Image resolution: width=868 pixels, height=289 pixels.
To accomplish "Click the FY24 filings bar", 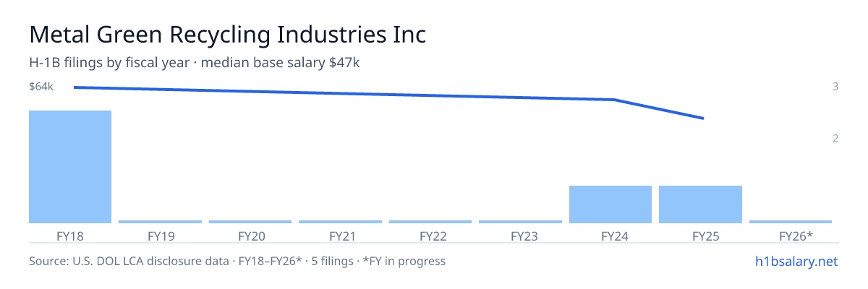I will (610, 204).
